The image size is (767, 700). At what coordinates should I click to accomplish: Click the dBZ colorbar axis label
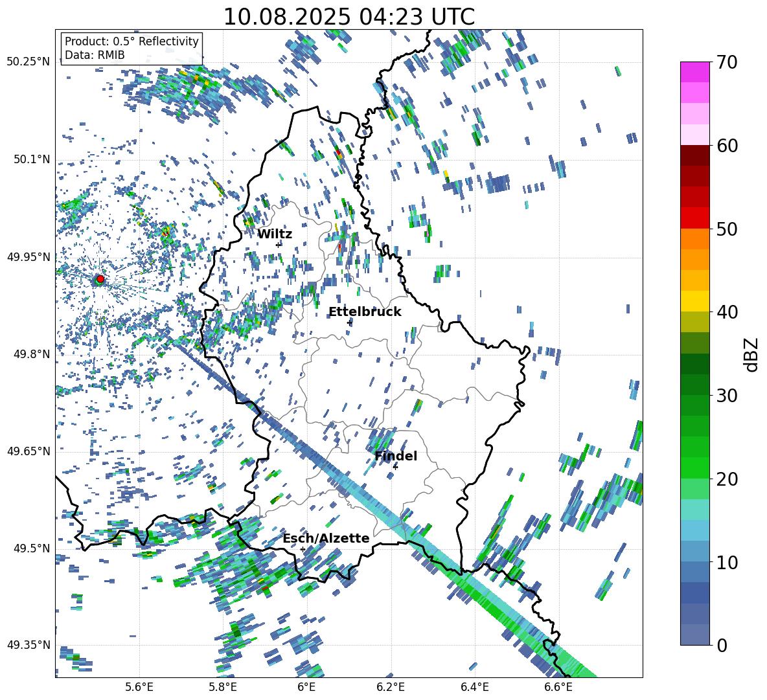pos(752,354)
